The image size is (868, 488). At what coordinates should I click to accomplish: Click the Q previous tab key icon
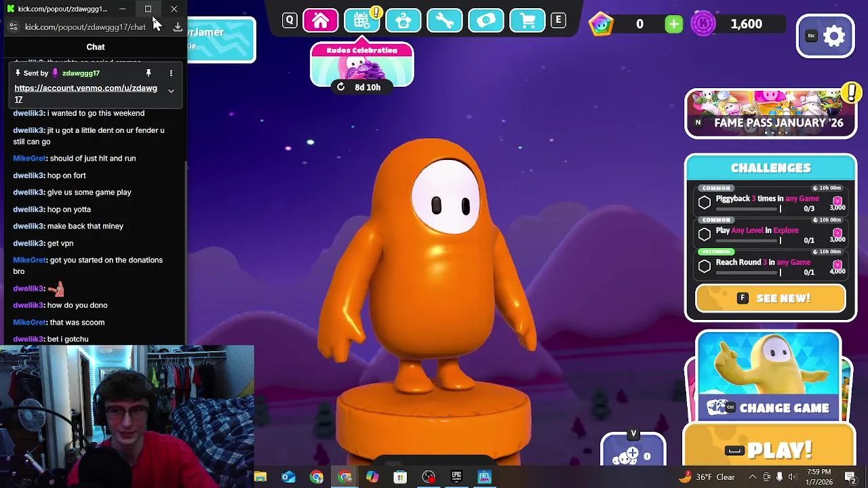pyautogui.click(x=290, y=20)
